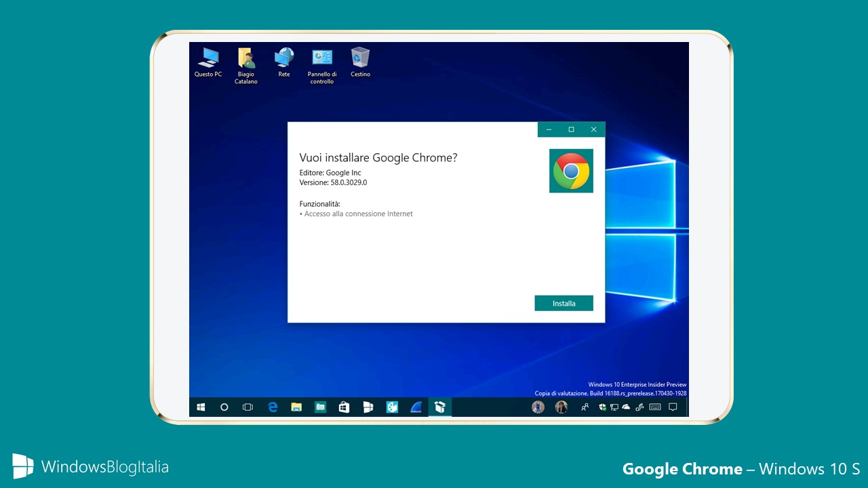Open the Windows Defender shield tray icon
Screen dimensions: 868x488
pyautogui.click(x=602, y=407)
